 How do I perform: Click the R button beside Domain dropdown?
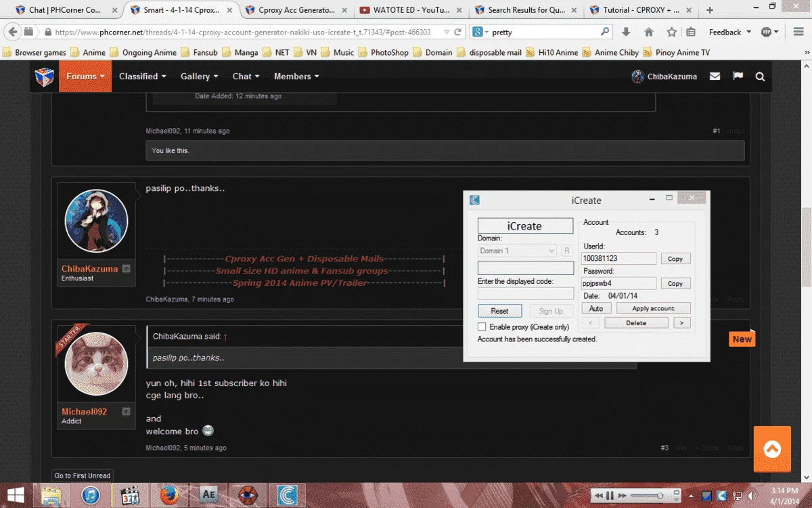pyautogui.click(x=567, y=251)
